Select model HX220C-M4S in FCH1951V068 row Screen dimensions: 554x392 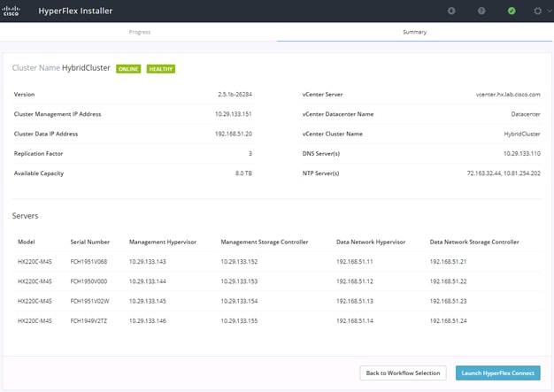tap(35, 262)
